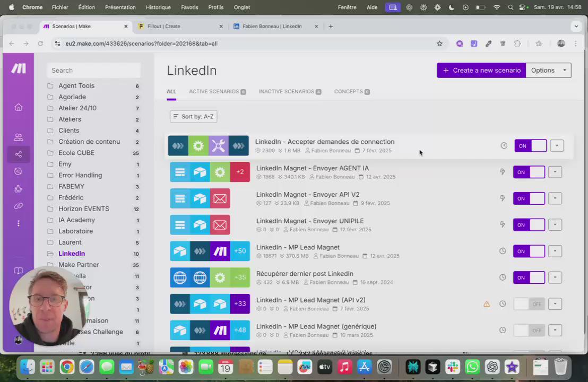This screenshot has width=588, height=382.
Task: Open the Resource book icon in sidebar
Action: point(19,271)
